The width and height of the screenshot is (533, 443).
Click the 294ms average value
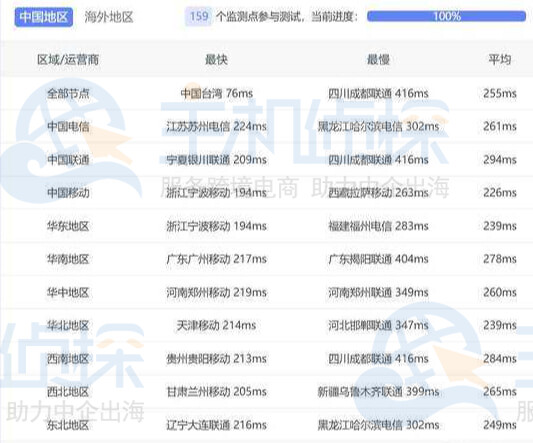point(500,159)
